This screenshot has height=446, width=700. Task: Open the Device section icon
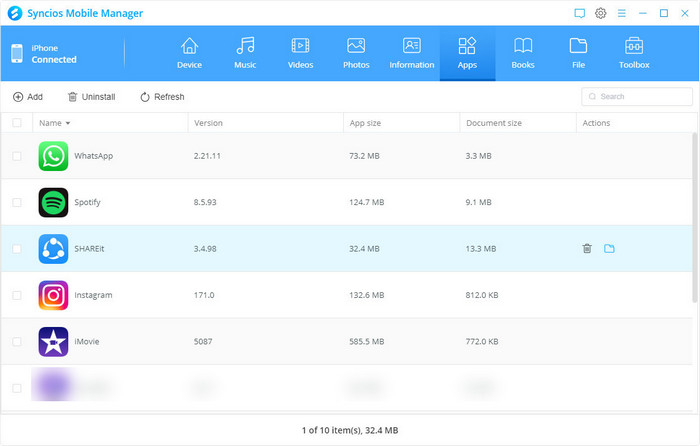(189, 46)
